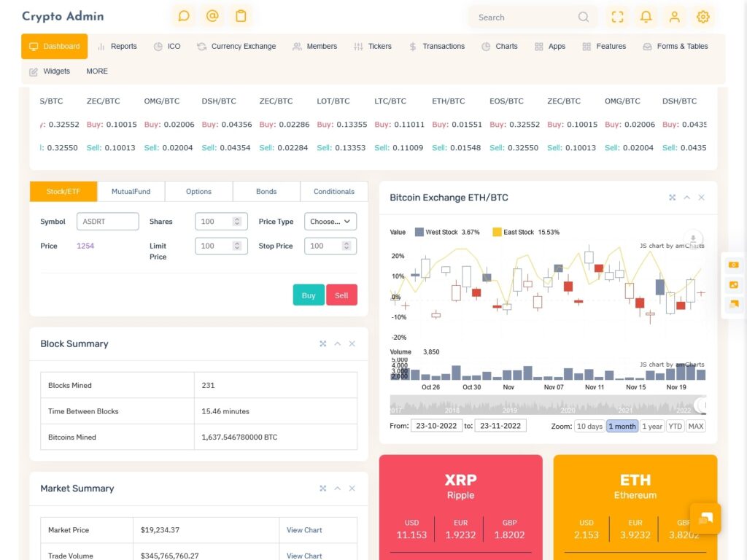Open the Price Type dropdown
The height and width of the screenshot is (560, 747).
click(x=330, y=222)
